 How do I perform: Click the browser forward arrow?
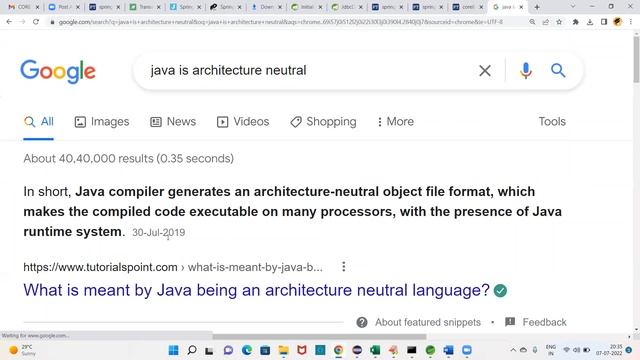tap(22, 22)
